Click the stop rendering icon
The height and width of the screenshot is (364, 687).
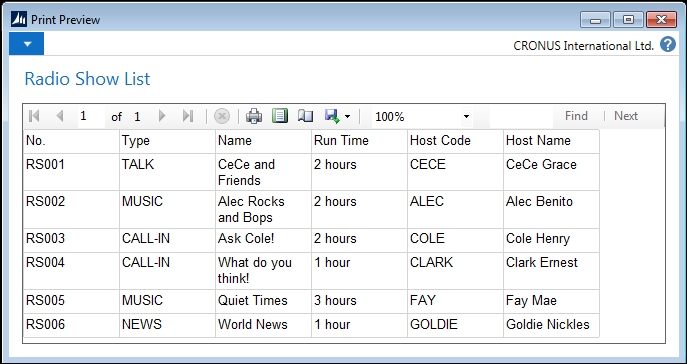pos(222,116)
